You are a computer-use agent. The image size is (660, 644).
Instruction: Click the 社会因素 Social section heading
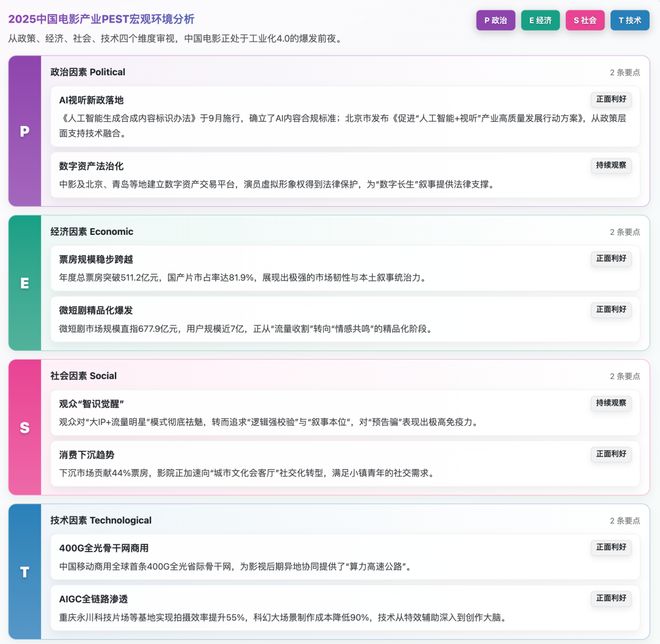(84, 376)
